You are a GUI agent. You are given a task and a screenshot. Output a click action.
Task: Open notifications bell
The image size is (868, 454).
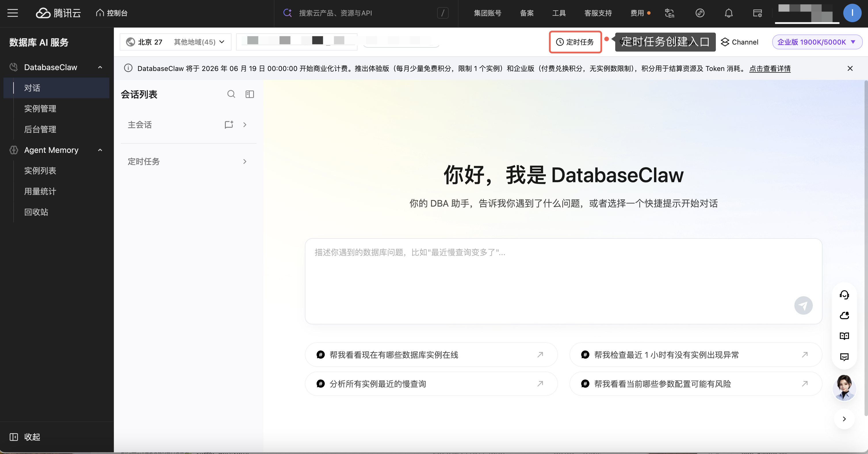coord(729,13)
